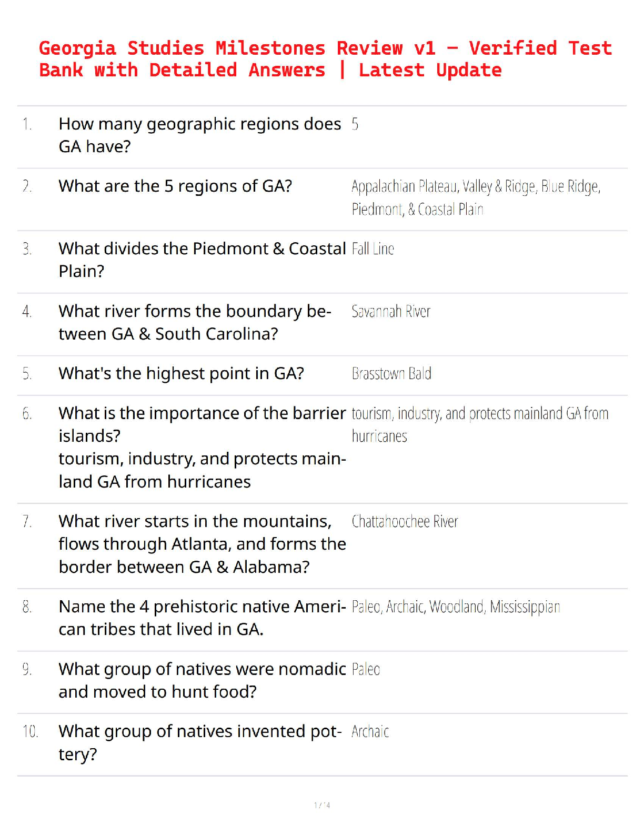Click the GA & South Carolina boundary question

[195, 322]
